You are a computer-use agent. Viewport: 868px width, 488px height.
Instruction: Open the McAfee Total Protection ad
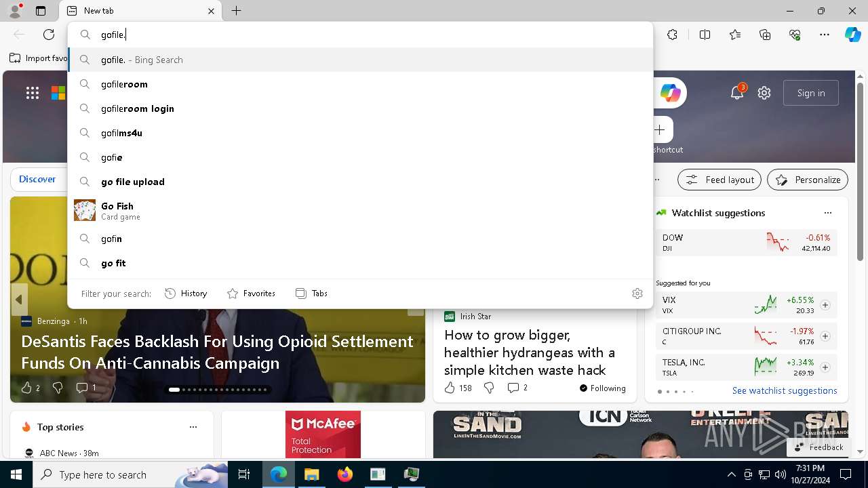323,434
